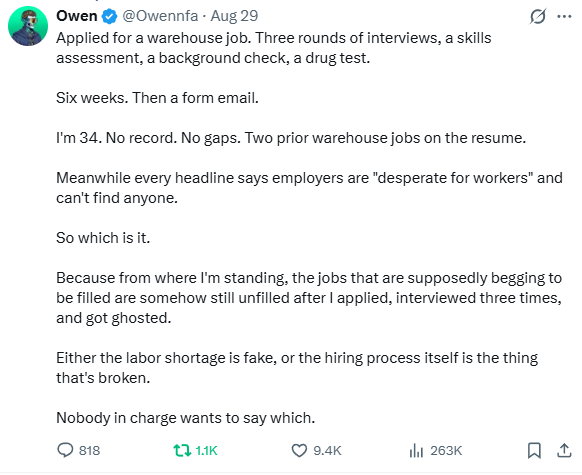582x475 pixels.
Task: Open the Grok explain-post icon
Action: click(x=538, y=16)
